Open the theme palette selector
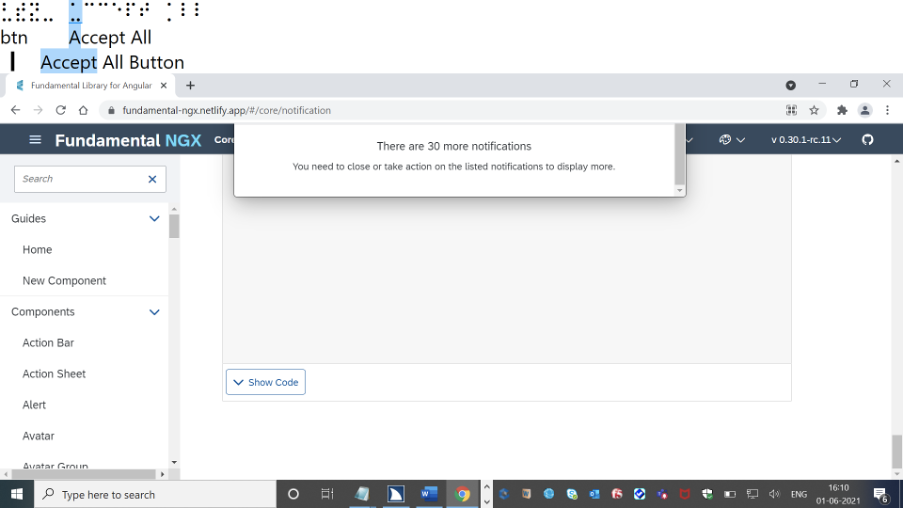 732,140
